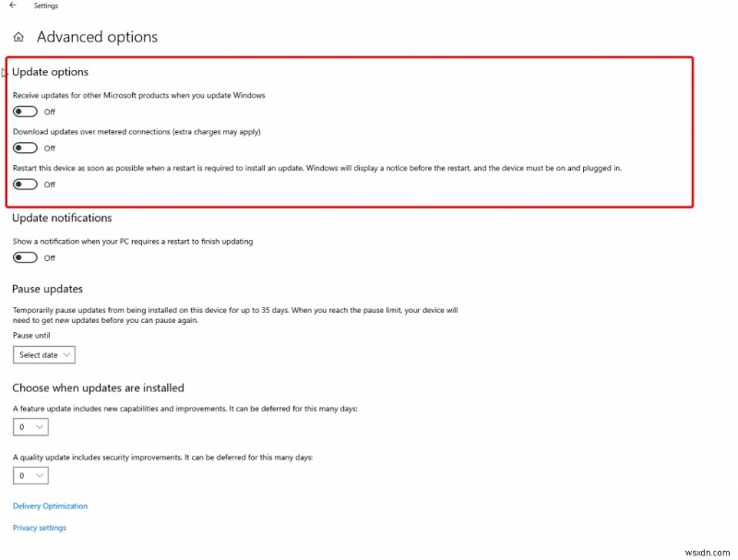Open the Select date dropdown under Pause until
This screenshot has width=738, height=560.
pos(43,354)
